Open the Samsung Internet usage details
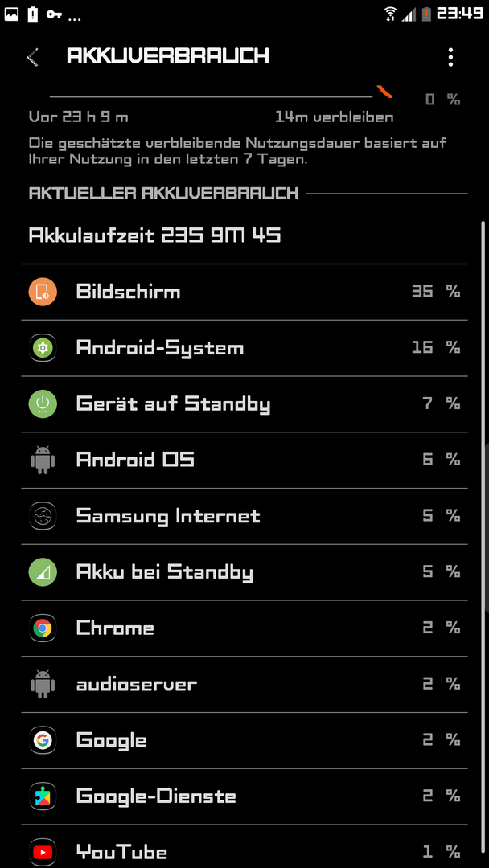 [244, 516]
